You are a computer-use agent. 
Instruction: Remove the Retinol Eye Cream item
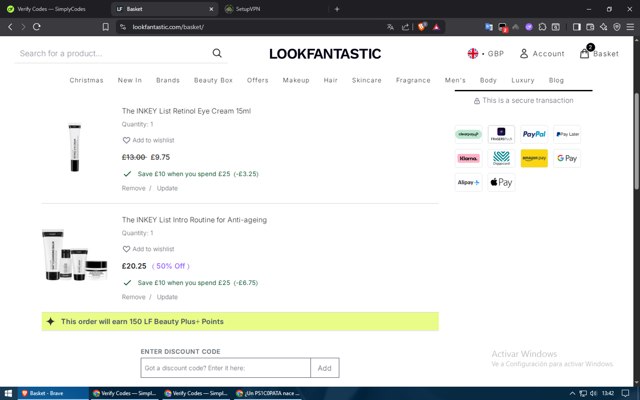tap(133, 188)
